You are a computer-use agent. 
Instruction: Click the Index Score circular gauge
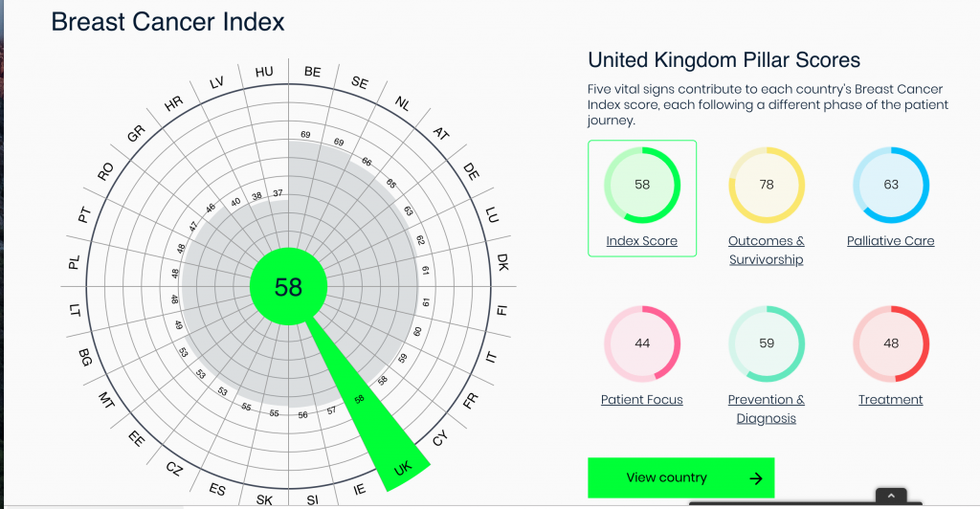(x=642, y=185)
